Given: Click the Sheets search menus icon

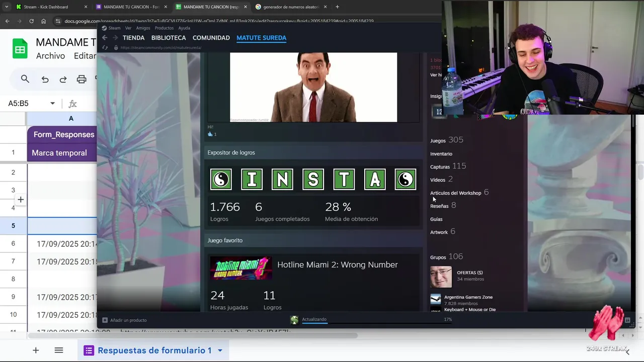Looking at the screenshot, I should (x=25, y=79).
